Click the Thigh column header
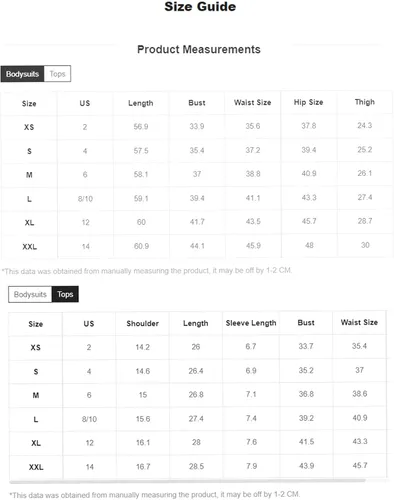The image size is (394, 500). [365, 102]
